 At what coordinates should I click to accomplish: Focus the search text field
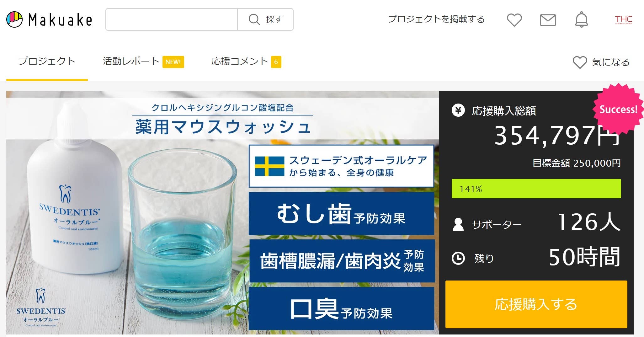pyautogui.click(x=172, y=19)
